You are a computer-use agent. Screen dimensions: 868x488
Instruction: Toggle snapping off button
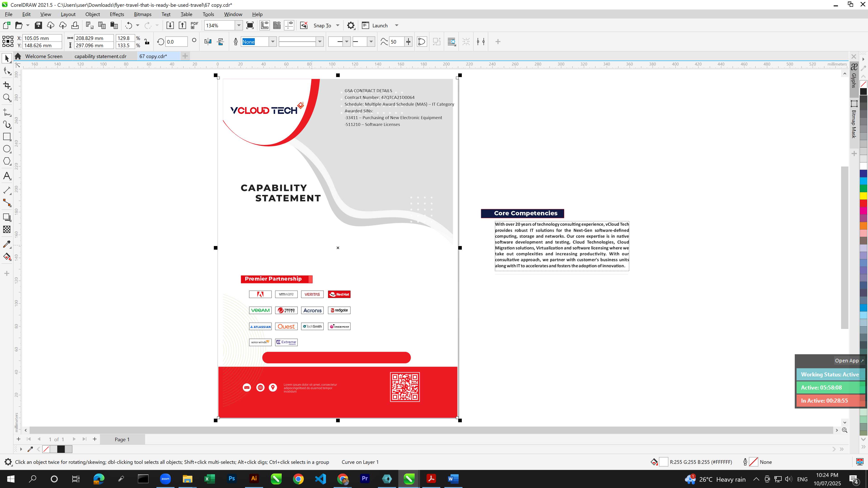pos(304,26)
